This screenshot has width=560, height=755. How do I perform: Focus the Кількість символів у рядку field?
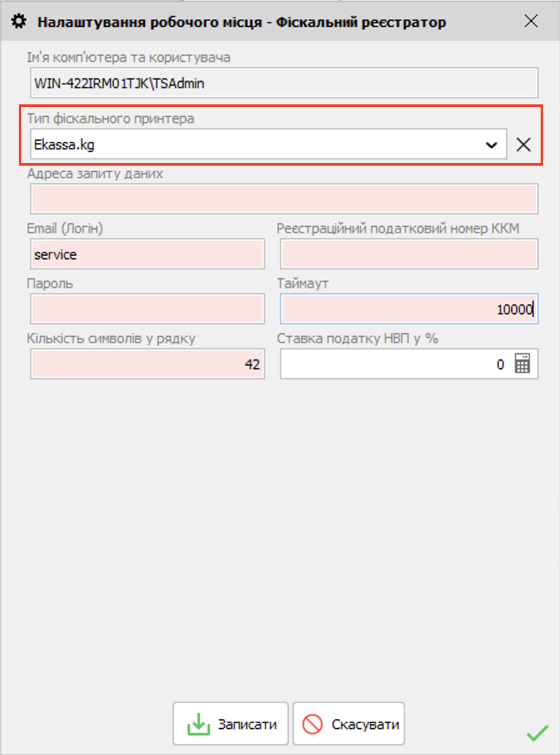tap(147, 364)
